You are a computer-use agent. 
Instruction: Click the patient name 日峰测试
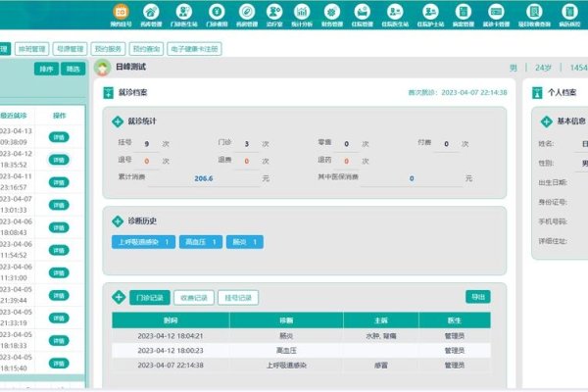coord(130,67)
